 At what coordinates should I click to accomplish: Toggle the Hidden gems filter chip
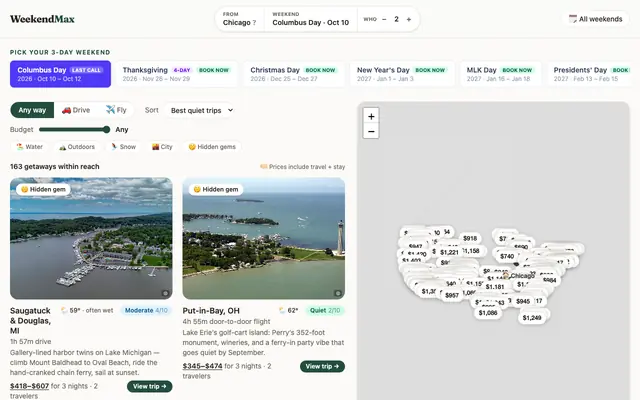pos(212,147)
